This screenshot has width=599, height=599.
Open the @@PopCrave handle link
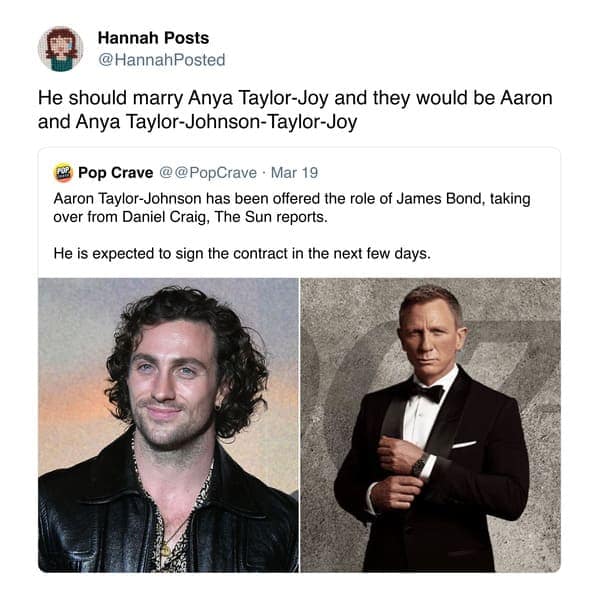(208, 173)
